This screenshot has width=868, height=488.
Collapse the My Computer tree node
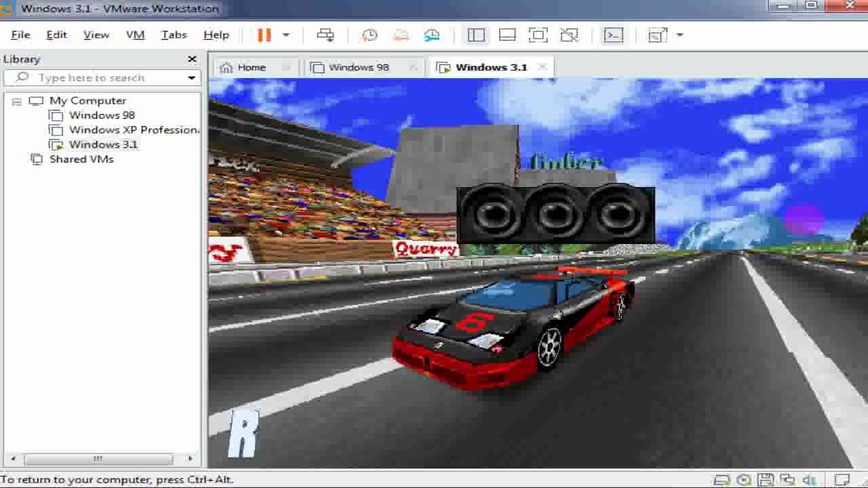17,101
